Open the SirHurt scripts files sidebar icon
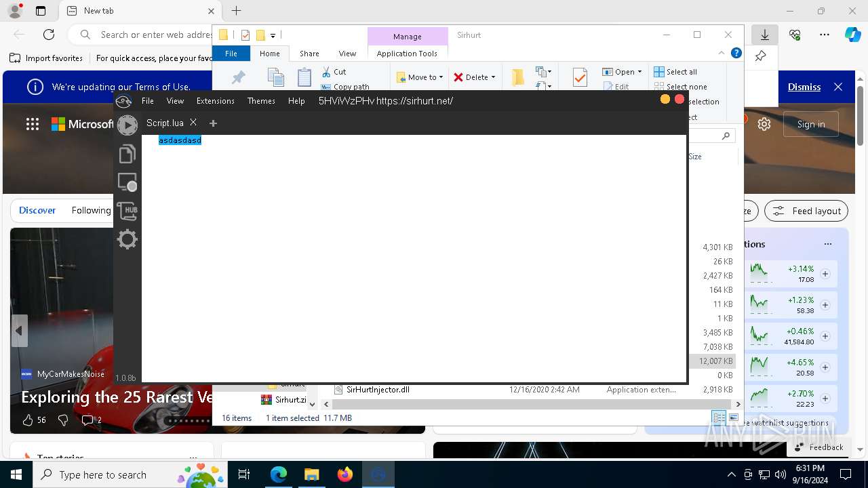The width and height of the screenshot is (868, 488). pos(127,154)
